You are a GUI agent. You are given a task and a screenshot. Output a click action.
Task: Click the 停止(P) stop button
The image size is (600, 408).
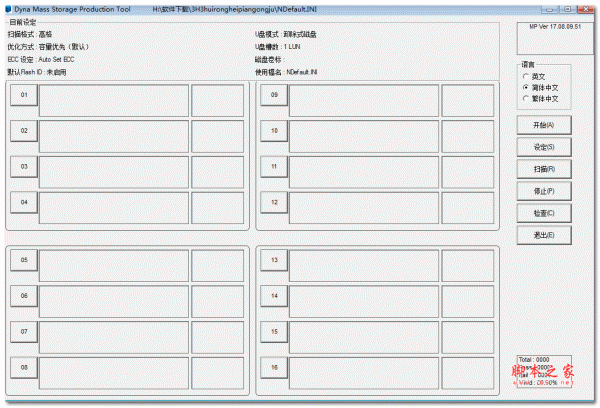tap(544, 191)
